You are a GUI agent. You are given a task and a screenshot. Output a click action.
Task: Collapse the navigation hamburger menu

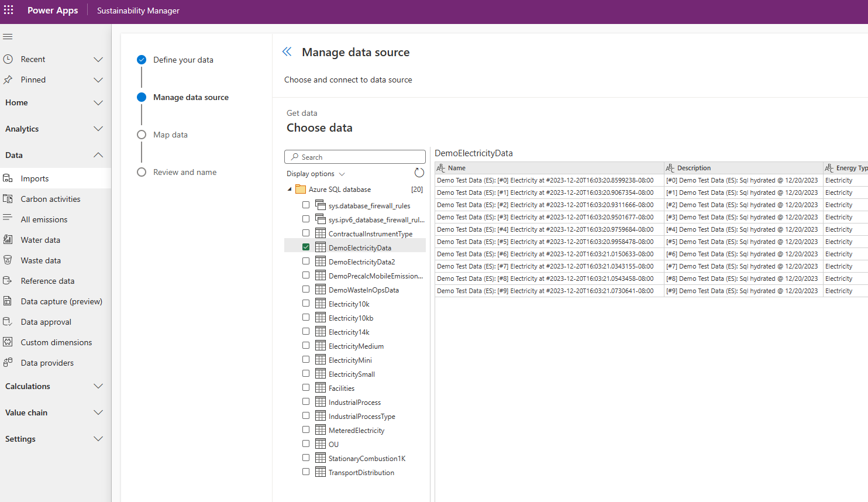pyautogui.click(x=8, y=36)
